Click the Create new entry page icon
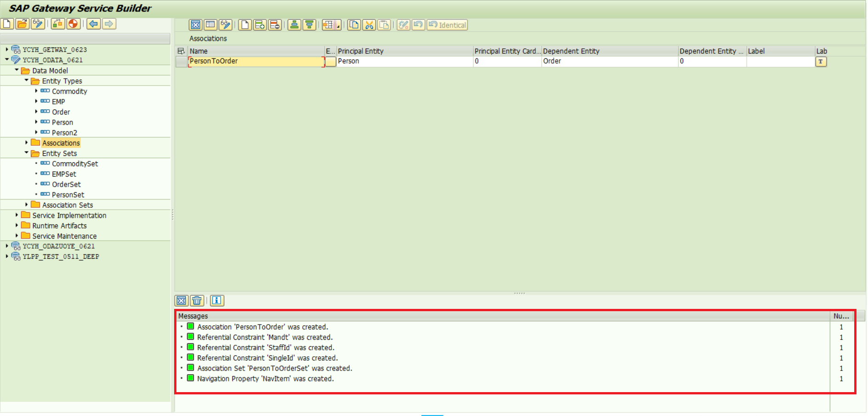Viewport: 868px width, 416px height. [x=245, y=25]
